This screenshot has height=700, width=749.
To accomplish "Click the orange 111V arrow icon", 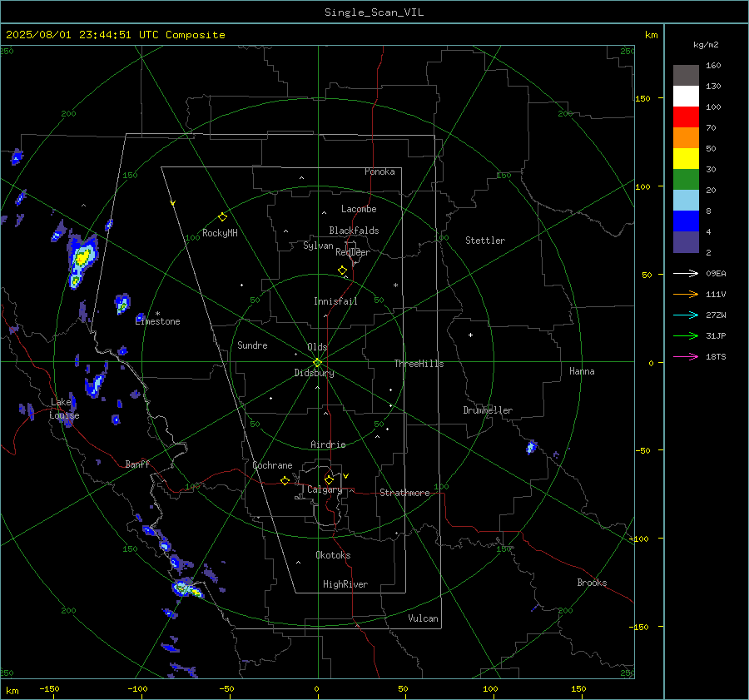I will point(686,295).
